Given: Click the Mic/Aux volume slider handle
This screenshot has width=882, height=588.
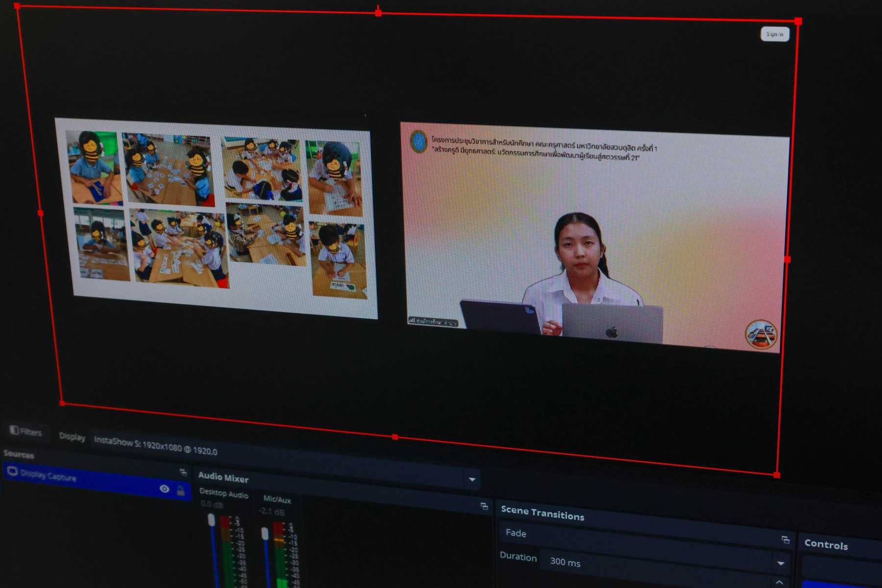Looking at the screenshot, I should 265,533.
